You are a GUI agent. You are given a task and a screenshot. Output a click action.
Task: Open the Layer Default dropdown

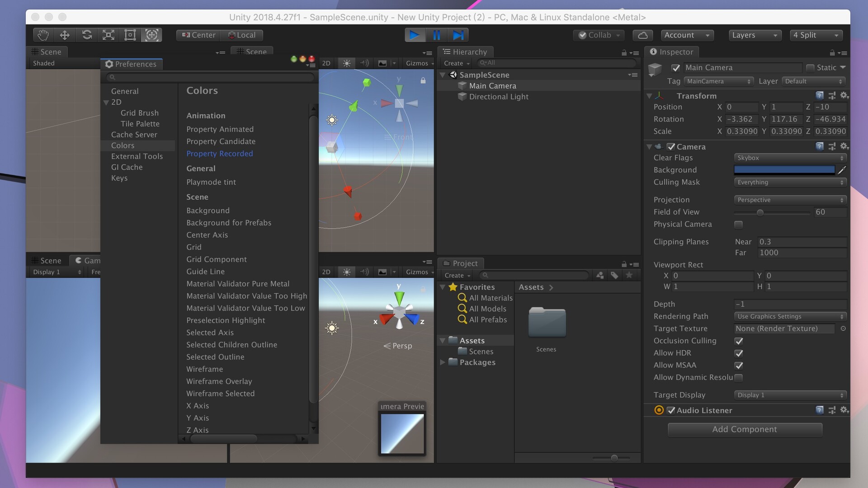[x=814, y=81]
